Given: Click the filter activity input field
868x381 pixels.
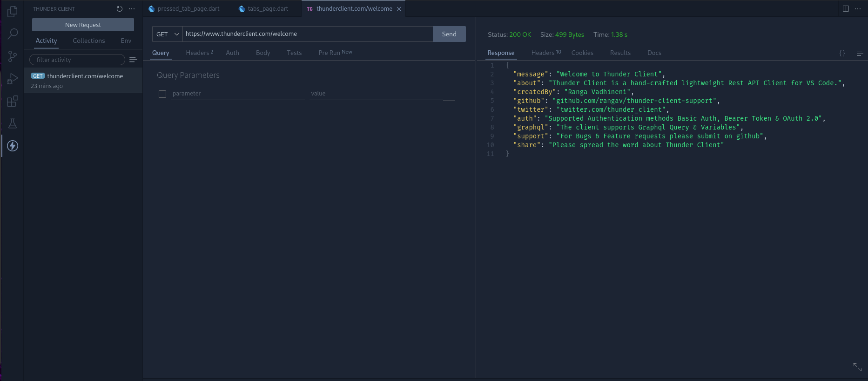Looking at the screenshot, I should 77,60.
